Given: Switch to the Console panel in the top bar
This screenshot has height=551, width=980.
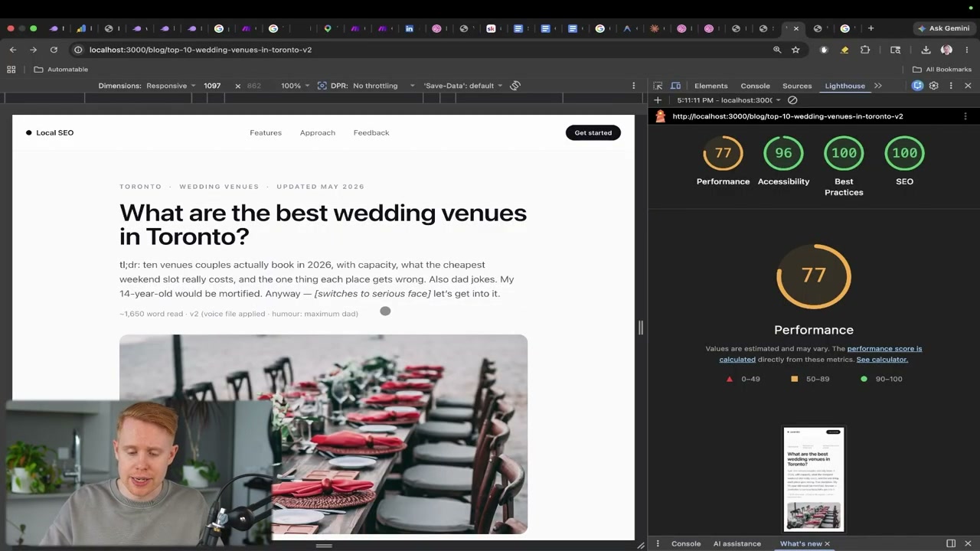Looking at the screenshot, I should pyautogui.click(x=756, y=86).
